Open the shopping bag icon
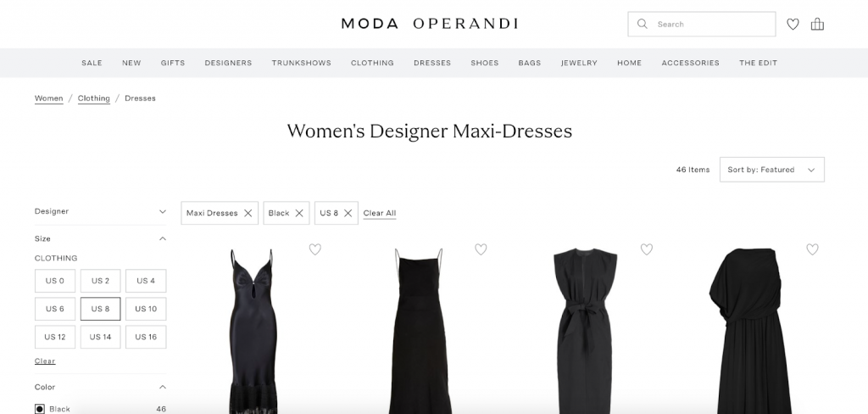The height and width of the screenshot is (414, 868). point(817,24)
